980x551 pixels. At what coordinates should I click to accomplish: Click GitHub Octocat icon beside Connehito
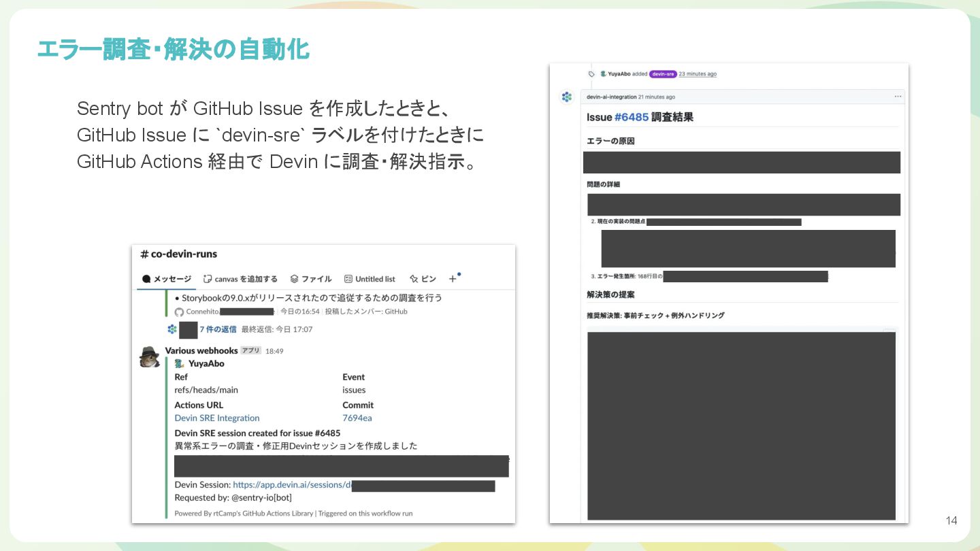tap(179, 312)
